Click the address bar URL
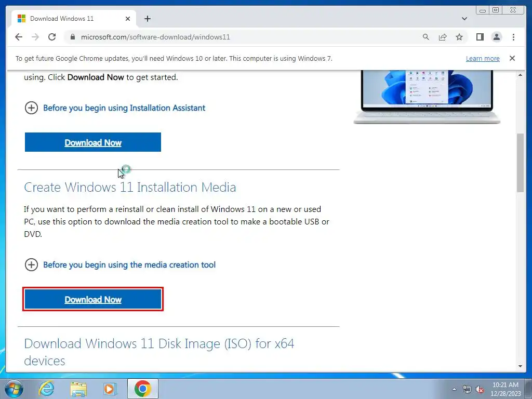The image size is (532, 399). pos(155,37)
